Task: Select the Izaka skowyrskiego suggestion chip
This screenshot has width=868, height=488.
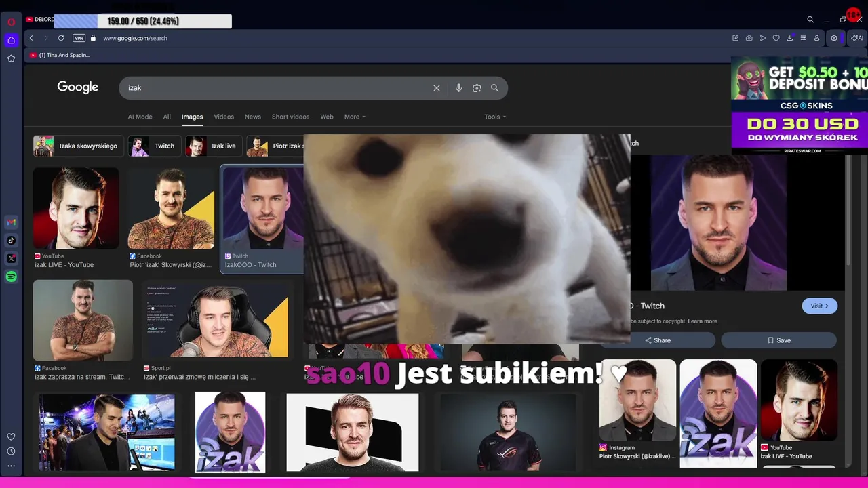Action: [77, 146]
